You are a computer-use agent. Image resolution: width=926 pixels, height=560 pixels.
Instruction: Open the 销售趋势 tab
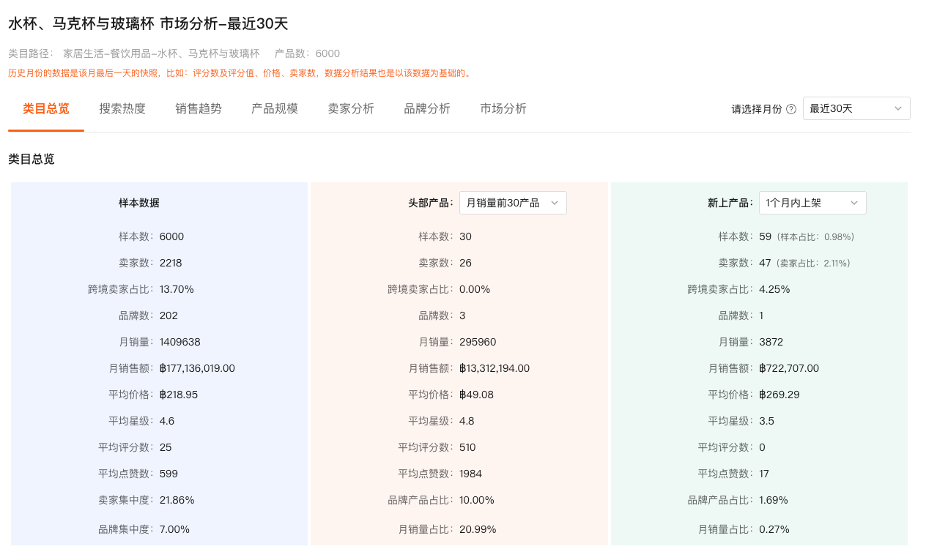199,109
